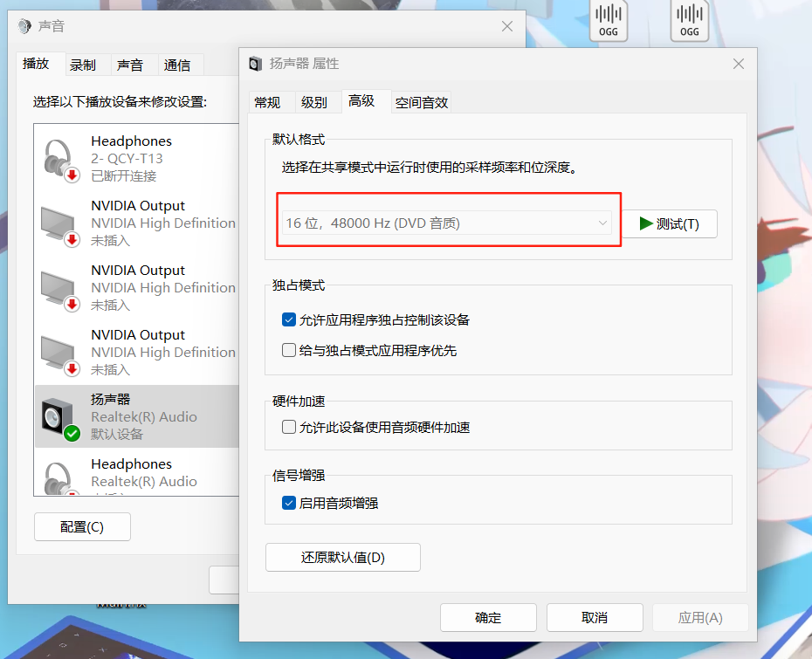Screen dimensions: 812x659
Task: Click the 应用(A) button
Action: tap(700, 618)
